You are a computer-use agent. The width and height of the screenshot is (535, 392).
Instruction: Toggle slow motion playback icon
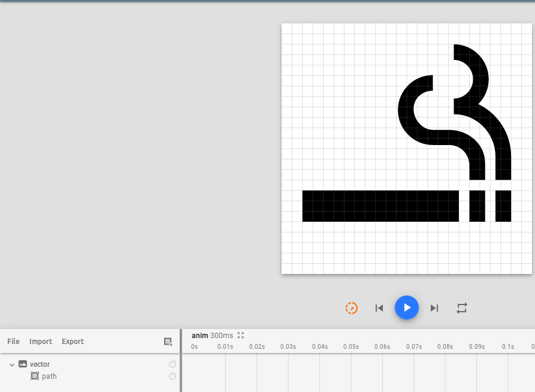pyautogui.click(x=352, y=308)
